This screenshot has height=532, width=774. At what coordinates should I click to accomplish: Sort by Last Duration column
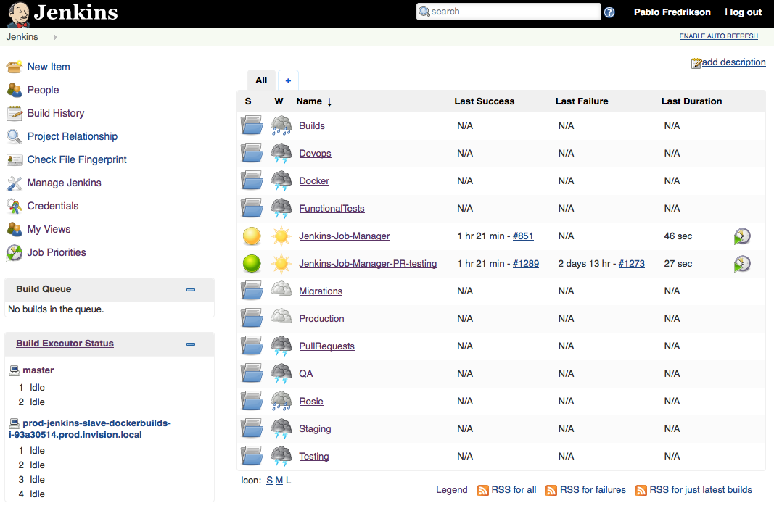[x=691, y=101]
